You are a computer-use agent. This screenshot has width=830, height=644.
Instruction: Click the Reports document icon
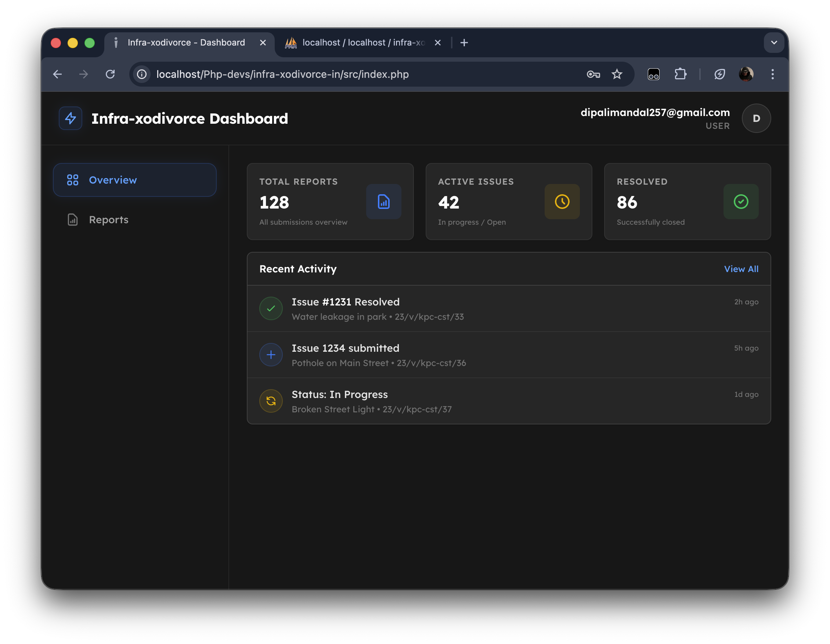72,220
